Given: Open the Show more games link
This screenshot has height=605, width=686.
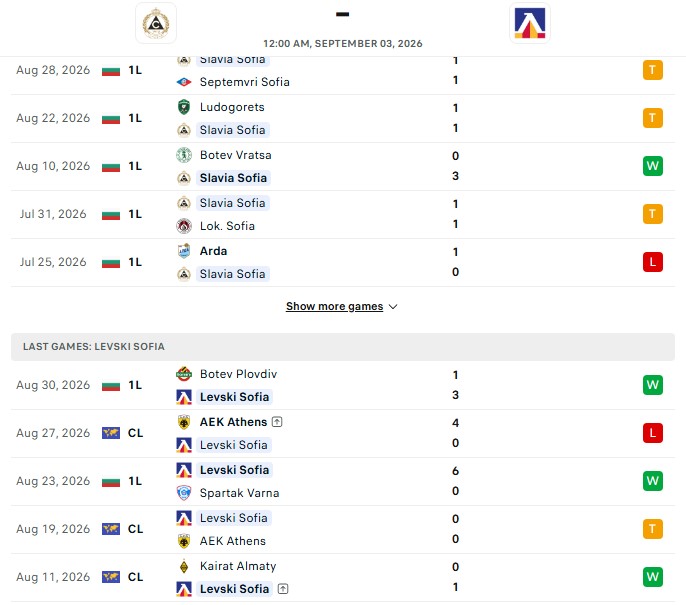Looking at the screenshot, I should click(x=334, y=307).
